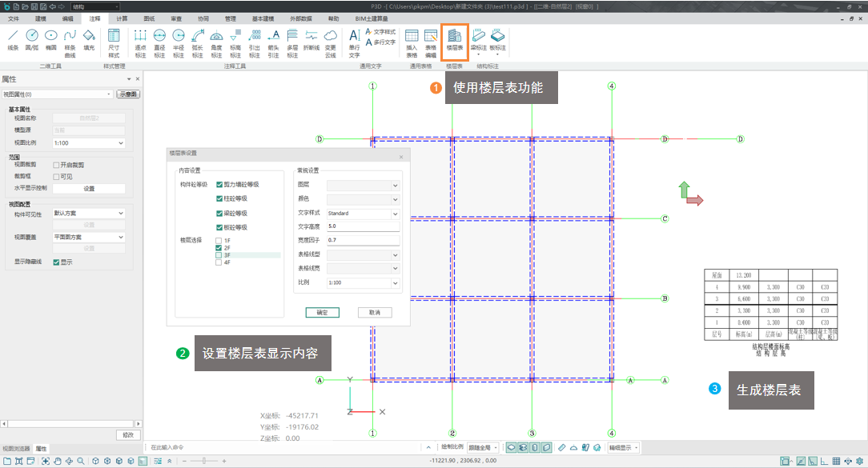Check the 3F floor checkbox
The width and height of the screenshot is (868, 468).
(219, 255)
